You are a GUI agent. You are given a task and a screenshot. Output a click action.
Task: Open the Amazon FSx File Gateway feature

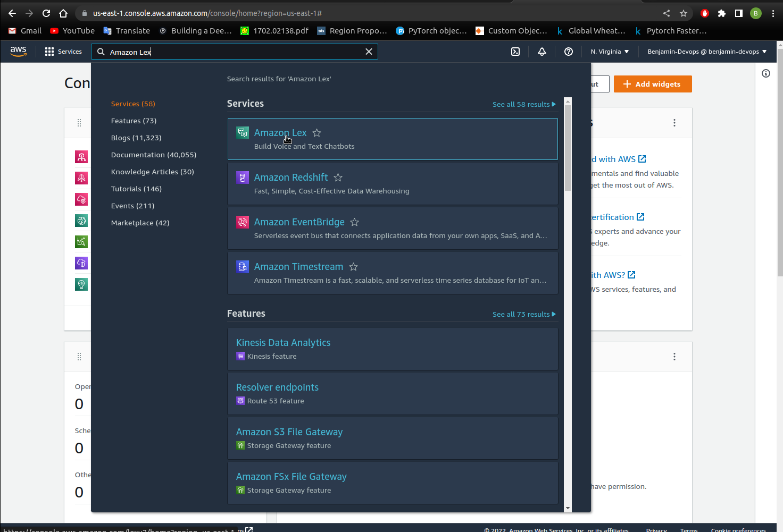click(x=291, y=477)
